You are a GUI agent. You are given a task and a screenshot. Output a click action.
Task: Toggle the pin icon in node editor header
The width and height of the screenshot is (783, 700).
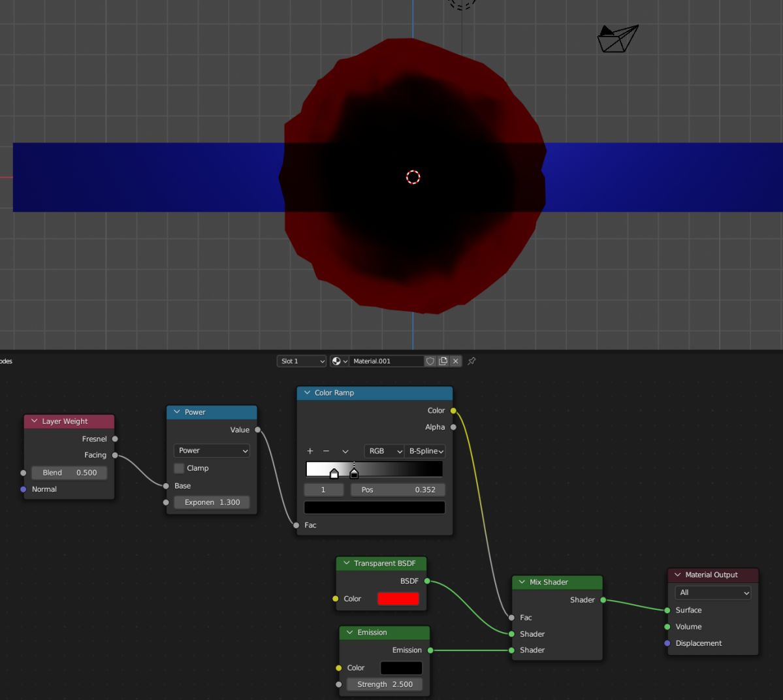tap(471, 361)
